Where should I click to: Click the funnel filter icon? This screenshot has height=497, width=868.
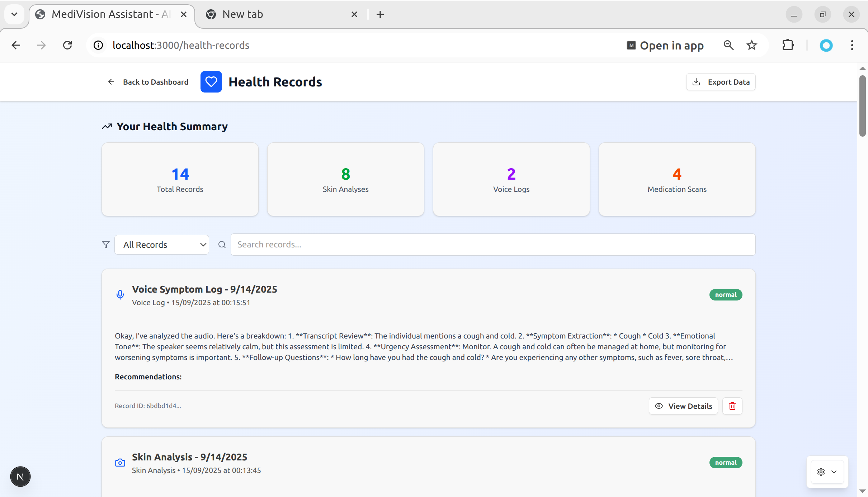click(x=106, y=245)
